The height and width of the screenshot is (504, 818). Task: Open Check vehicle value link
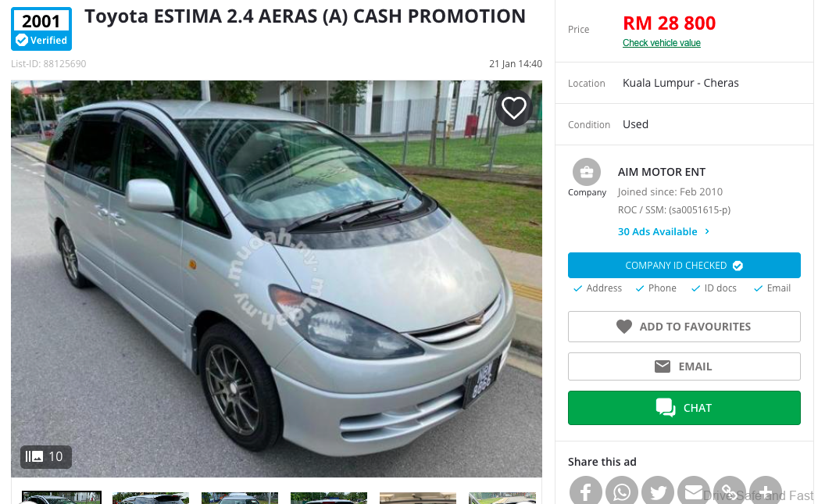(661, 43)
